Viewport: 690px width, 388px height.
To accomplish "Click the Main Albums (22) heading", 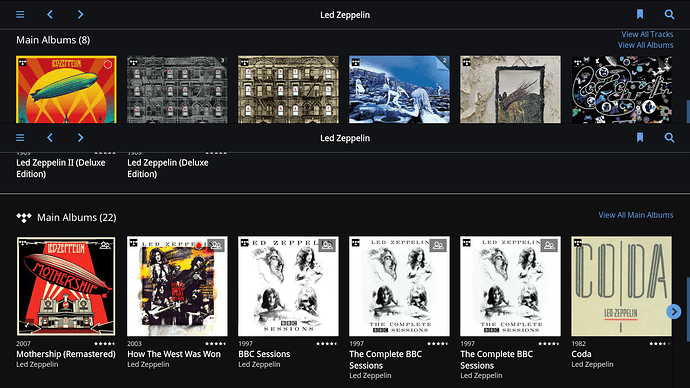I will tap(77, 217).
